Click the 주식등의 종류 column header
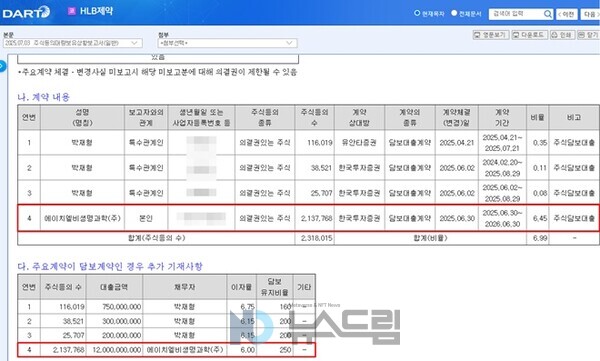Viewport: 600px width, 361px height. tap(265, 118)
